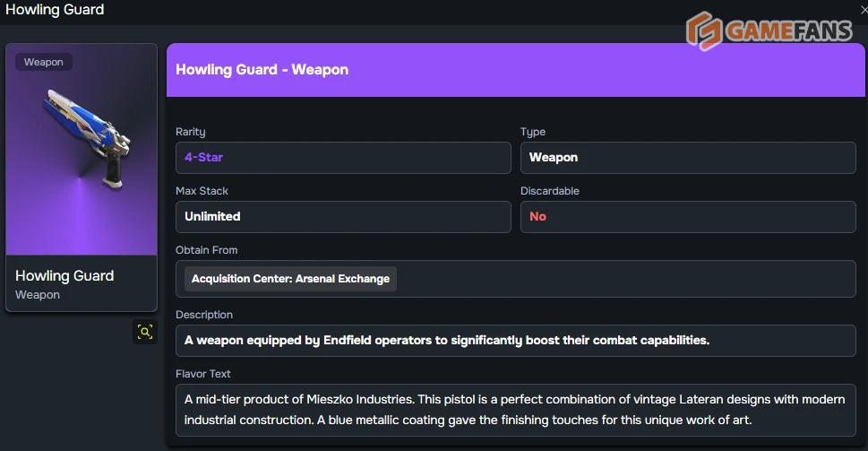868x451 pixels.
Task: Click the Flavor Text label
Action: point(203,374)
